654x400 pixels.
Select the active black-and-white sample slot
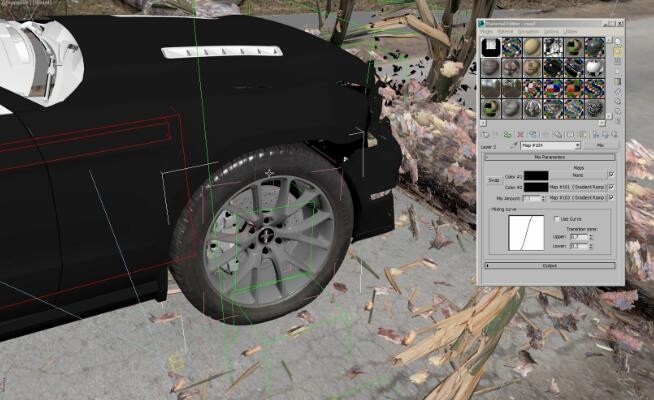point(491,47)
